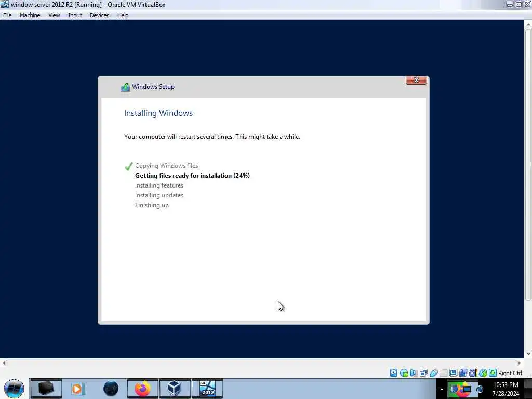Click the 'Installing features' step

tap(159, 185)
